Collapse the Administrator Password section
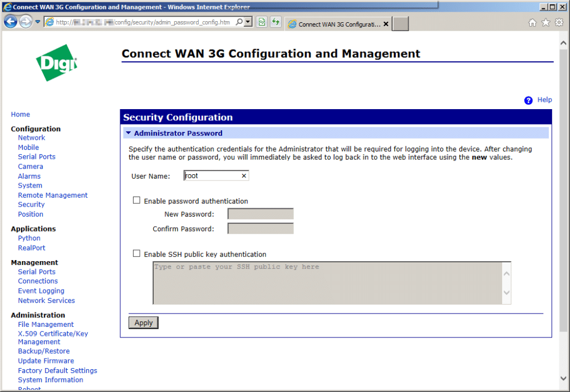The height and width of the screenshot is (392, 570). pos(128,133)
